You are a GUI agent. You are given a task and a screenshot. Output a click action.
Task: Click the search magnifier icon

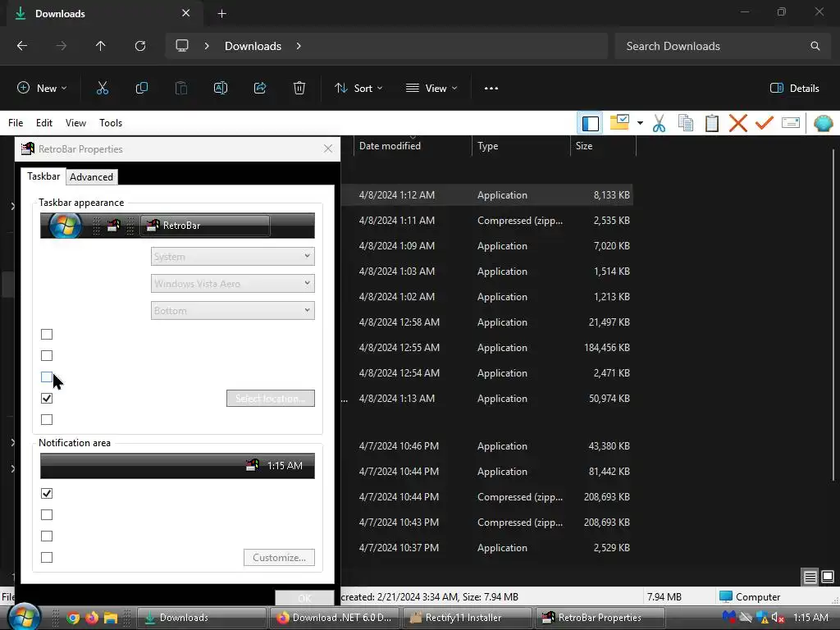pyautogui.click(x=815, y=46)
